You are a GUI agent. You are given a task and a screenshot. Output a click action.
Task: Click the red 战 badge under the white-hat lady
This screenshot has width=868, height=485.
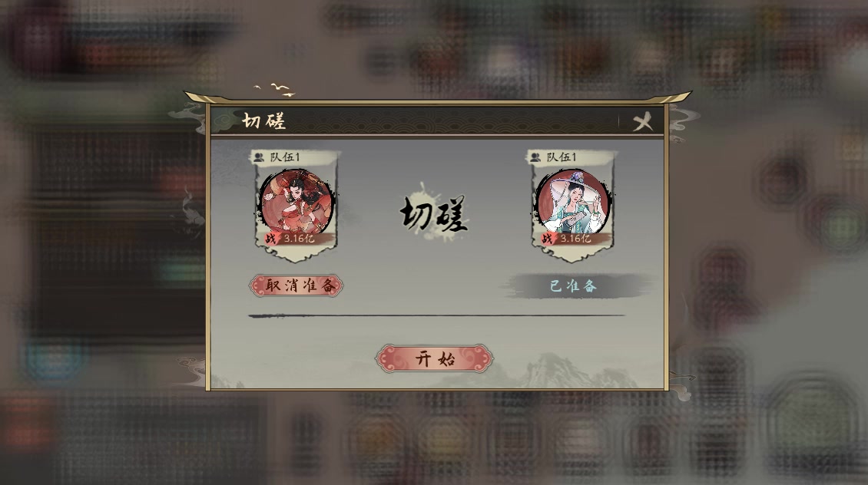(547, 239)
